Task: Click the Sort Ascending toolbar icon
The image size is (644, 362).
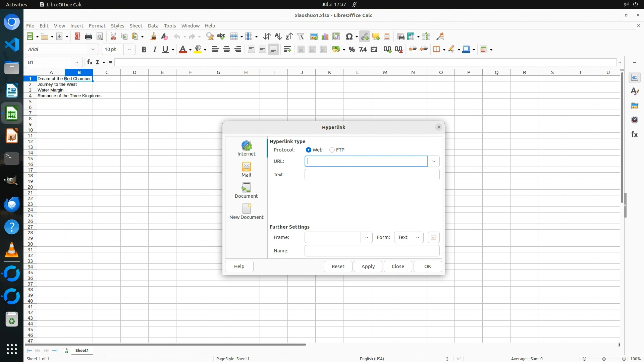Action: [278, 37]
